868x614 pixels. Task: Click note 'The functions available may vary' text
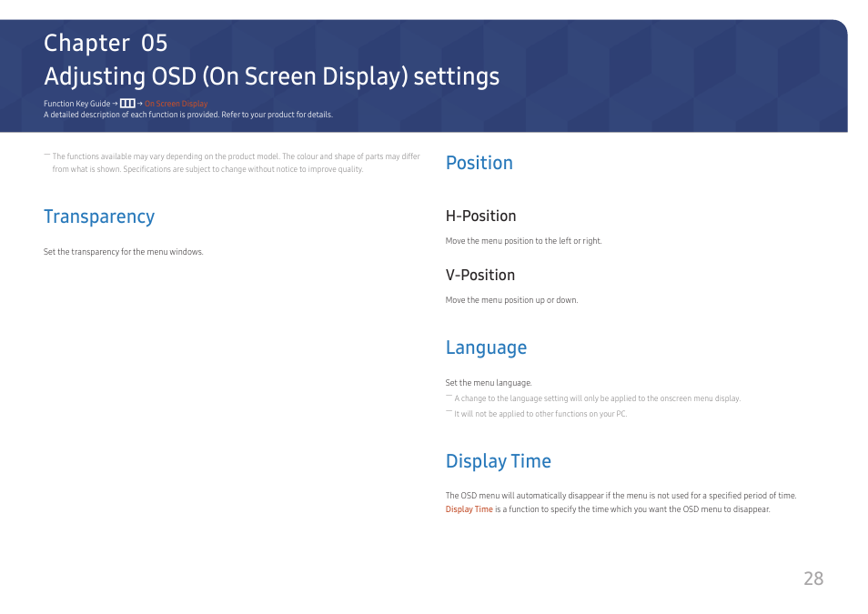click(236, 163)
